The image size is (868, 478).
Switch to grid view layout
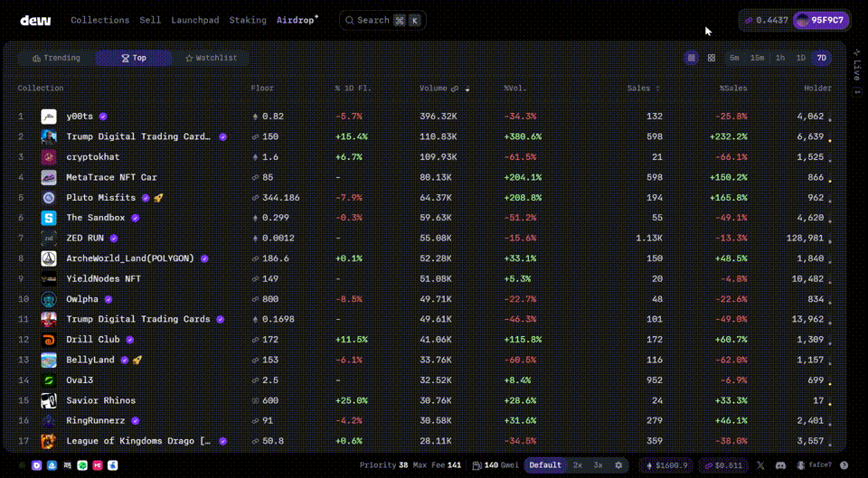(712, 58)
